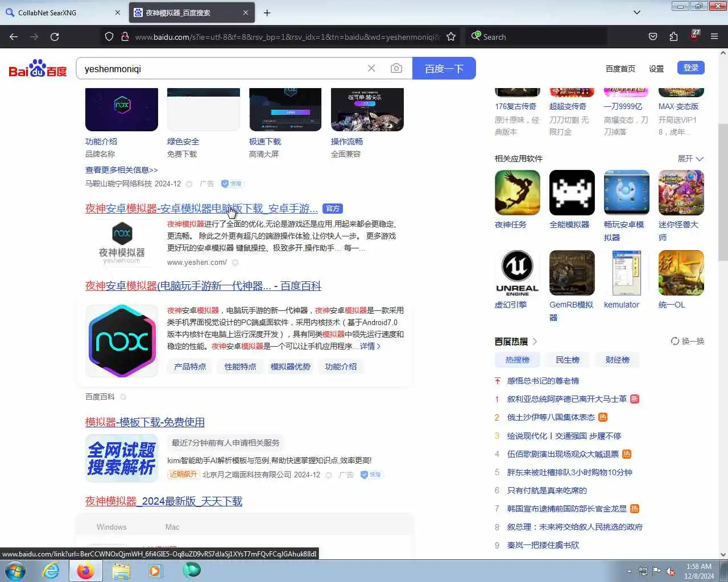Open the 全能模拟器 app icon

572,193
